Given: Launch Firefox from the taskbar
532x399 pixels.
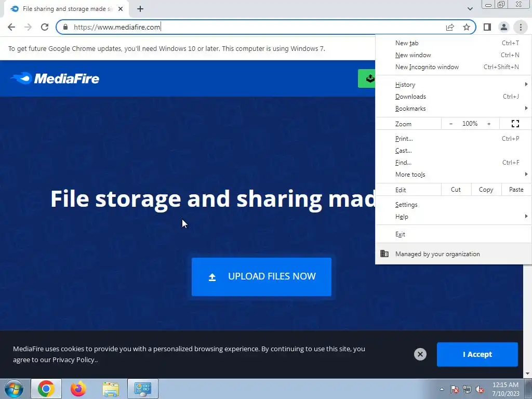Looking at the screenshot, I should [x=78, y=389].
